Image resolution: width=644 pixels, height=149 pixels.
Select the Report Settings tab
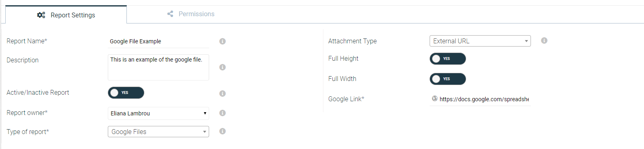point(66,15)
